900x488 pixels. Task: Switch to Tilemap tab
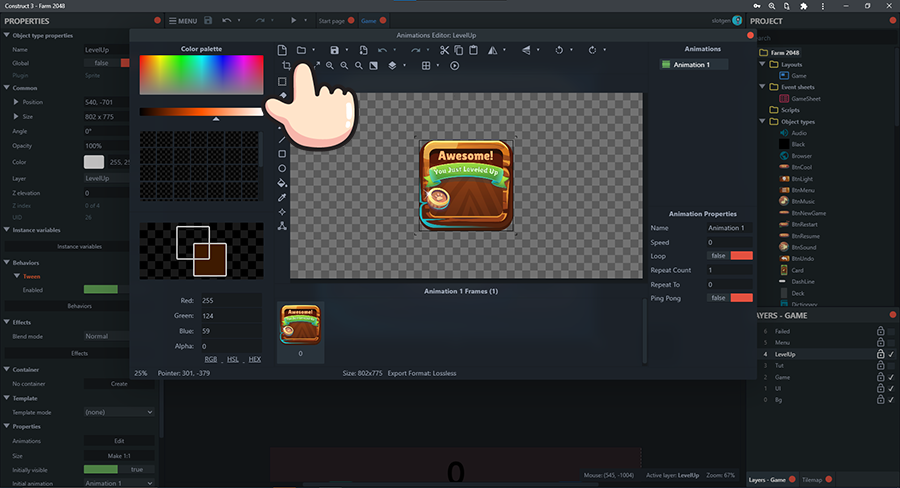click(812, 480)
